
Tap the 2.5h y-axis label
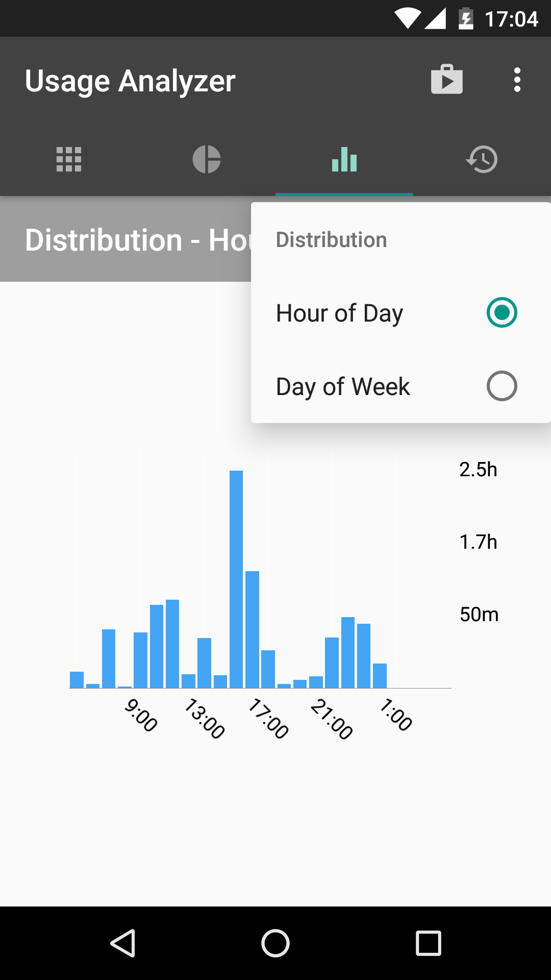click(478, 470)
